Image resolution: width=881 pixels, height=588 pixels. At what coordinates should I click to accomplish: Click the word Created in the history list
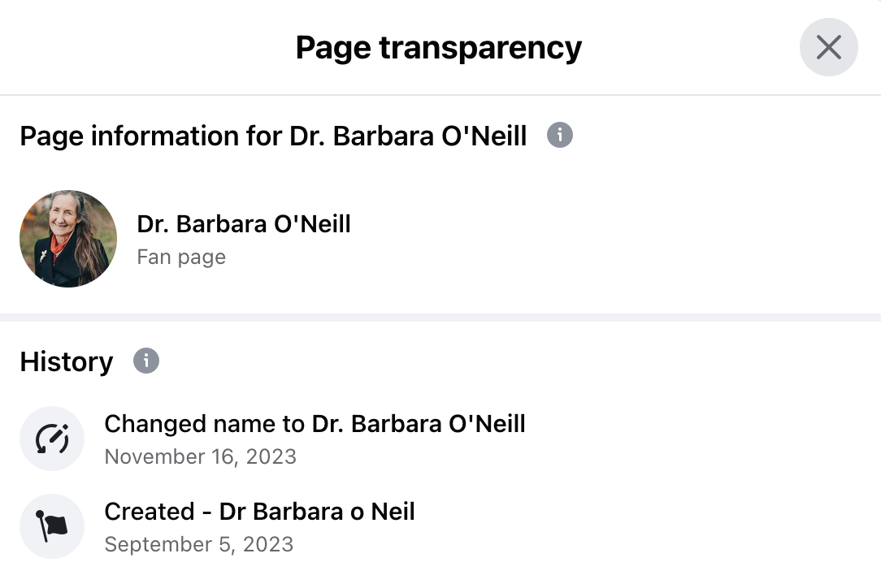[150, 512]
